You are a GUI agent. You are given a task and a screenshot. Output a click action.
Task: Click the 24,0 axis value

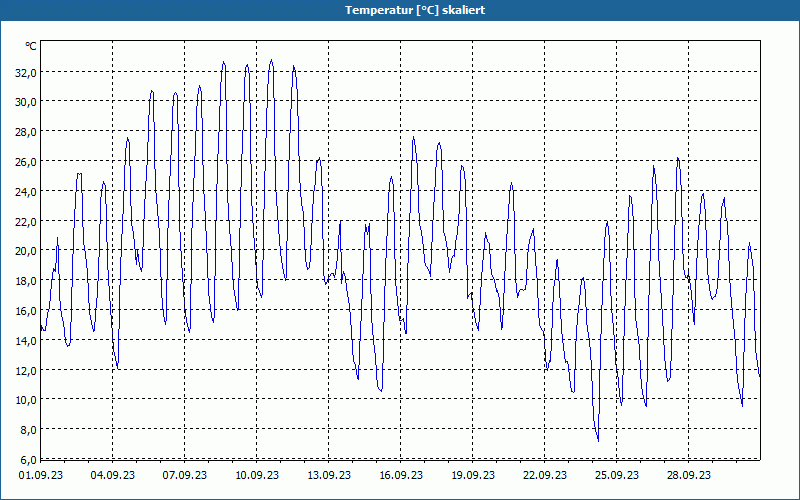(26, 192)
